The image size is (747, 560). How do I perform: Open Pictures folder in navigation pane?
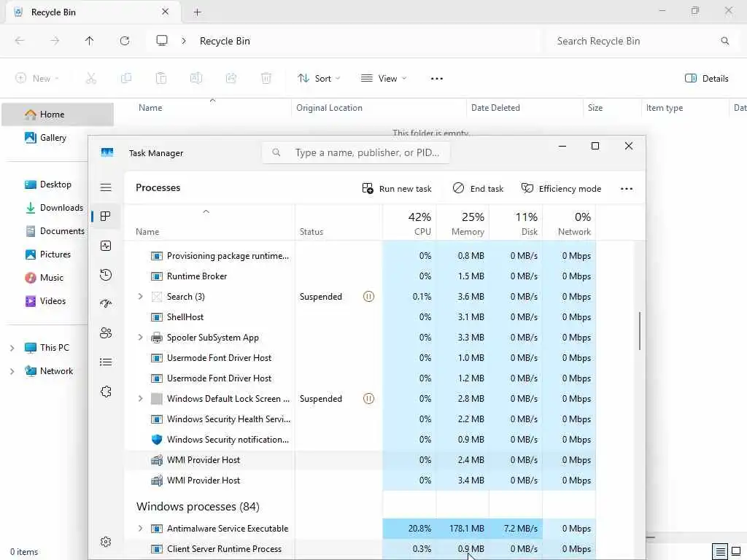click(x=47, y=254)
